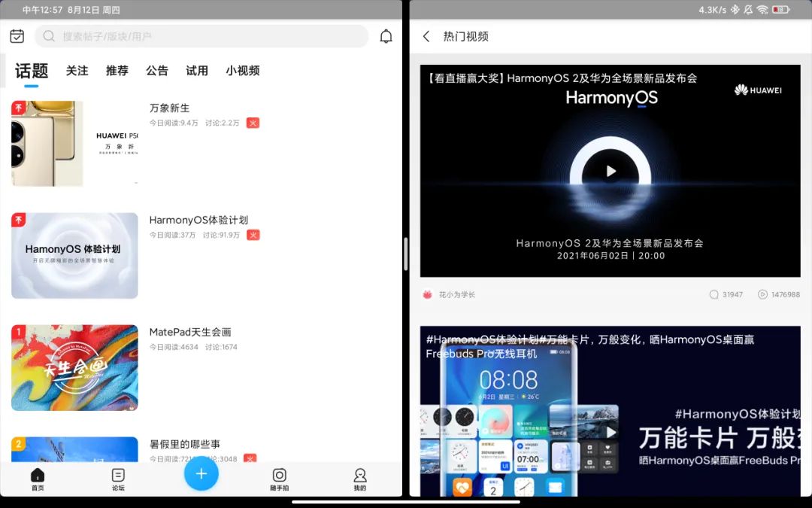Play the 万能卡片 HarmonyOS desktop video
The image size is (812, 508).
click(611, 432)
